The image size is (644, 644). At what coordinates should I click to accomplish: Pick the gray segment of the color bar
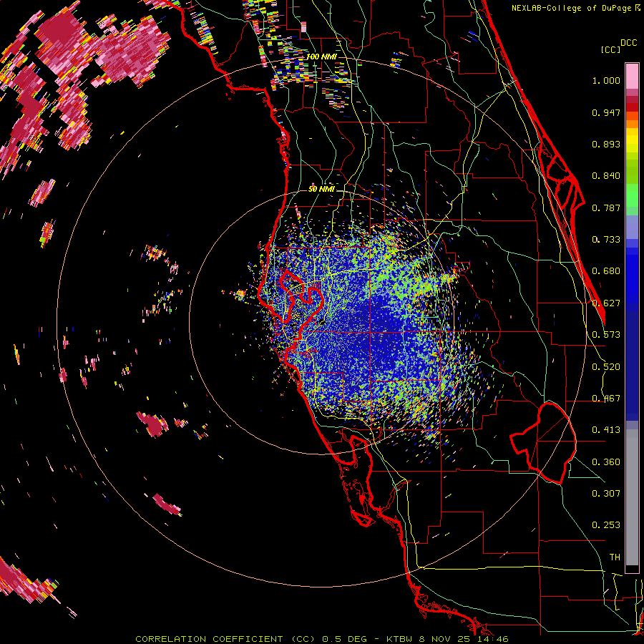632,497
